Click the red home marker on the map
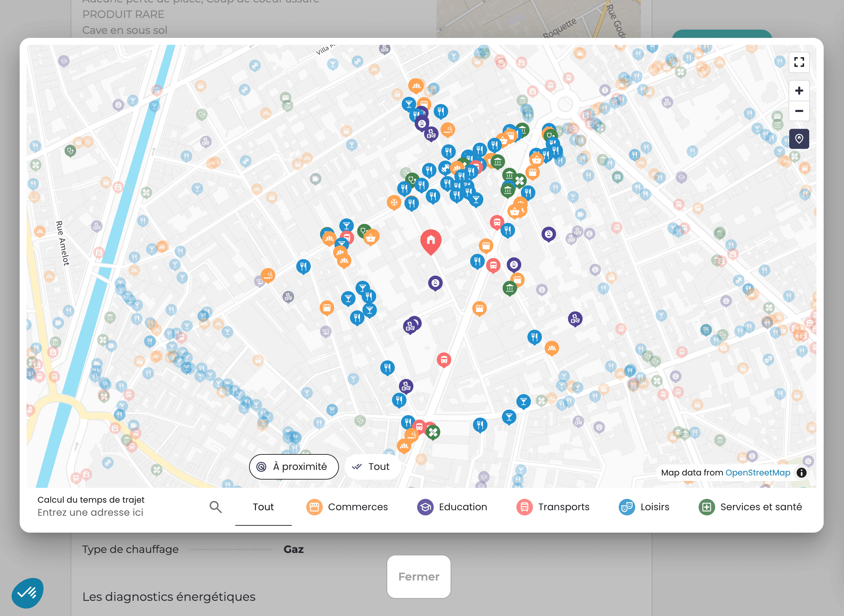844x616 pixels. [x=431, y=240]
